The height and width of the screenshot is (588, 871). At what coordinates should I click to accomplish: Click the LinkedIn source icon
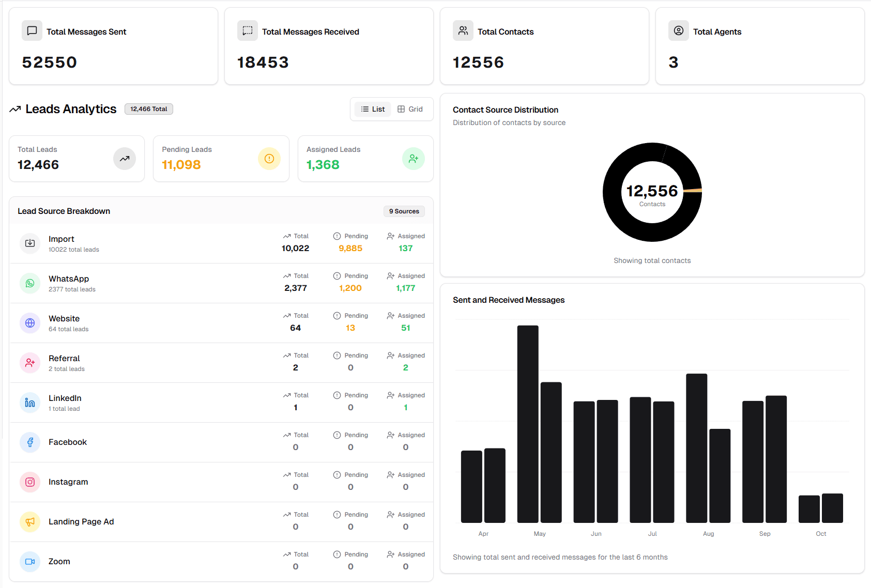click(x=30, y=403)
